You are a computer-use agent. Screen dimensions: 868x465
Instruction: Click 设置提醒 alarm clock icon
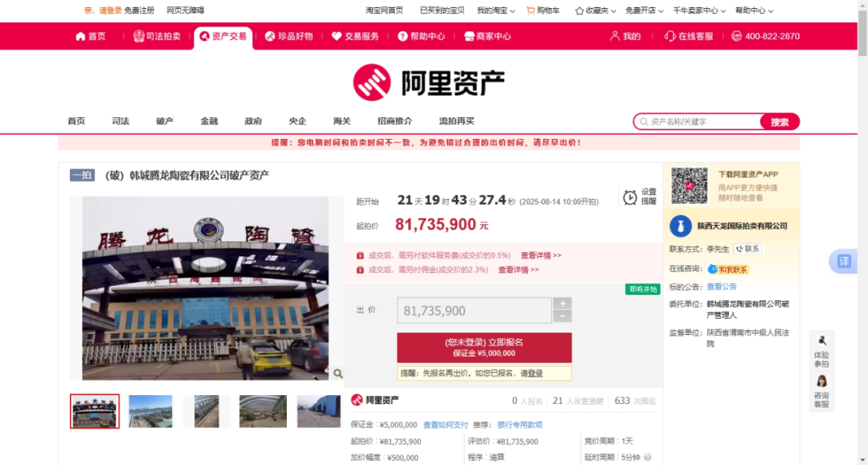coord(630,198)
